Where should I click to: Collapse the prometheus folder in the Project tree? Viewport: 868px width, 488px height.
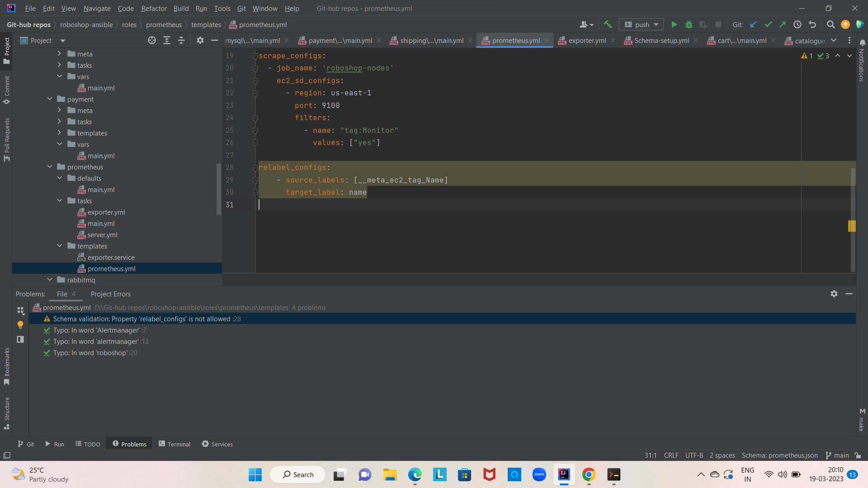[x=50, y=167]
